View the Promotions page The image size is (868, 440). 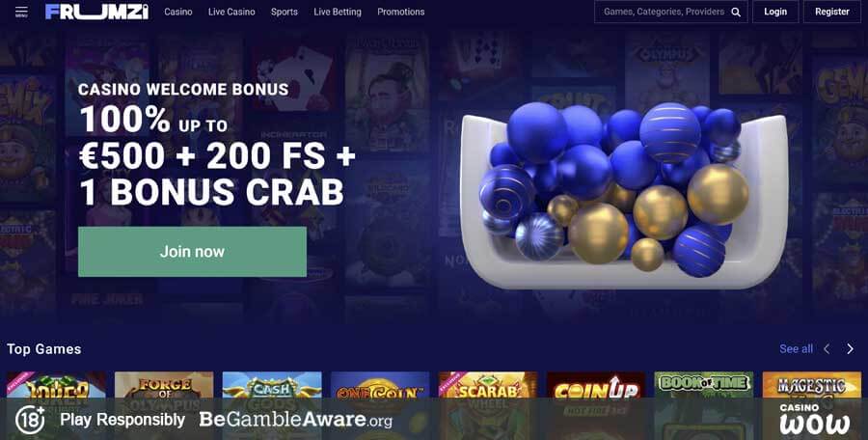coord(401,12)
